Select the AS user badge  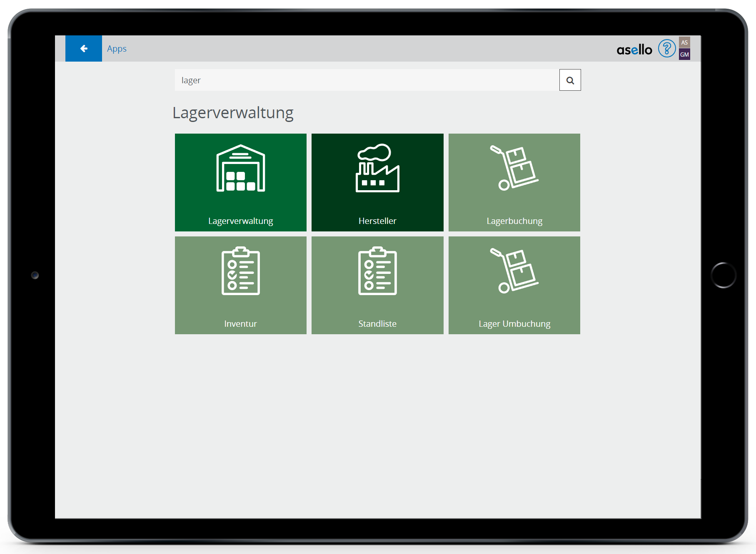pyautogui.click(x=684, y=42)
